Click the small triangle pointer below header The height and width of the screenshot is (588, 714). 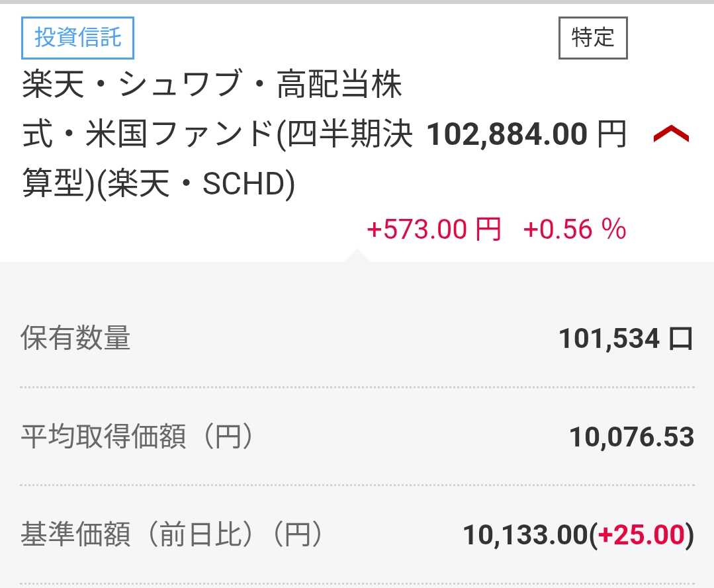(356, 255)
